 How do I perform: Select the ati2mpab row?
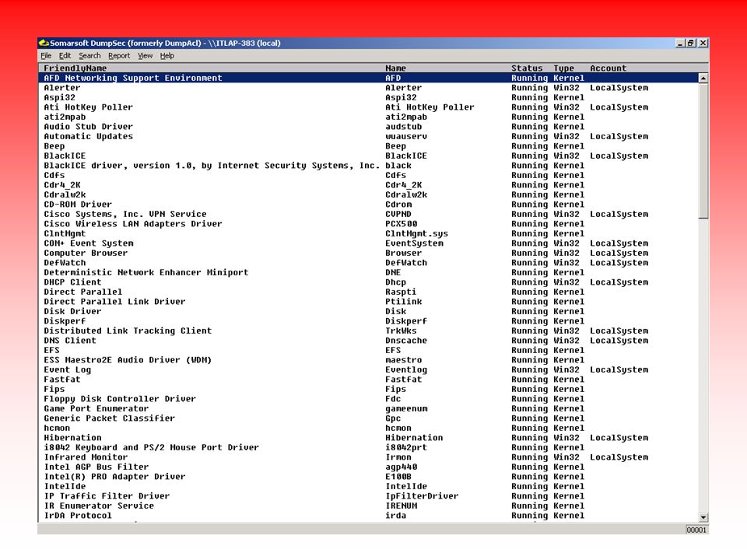(x=368, y=117)
